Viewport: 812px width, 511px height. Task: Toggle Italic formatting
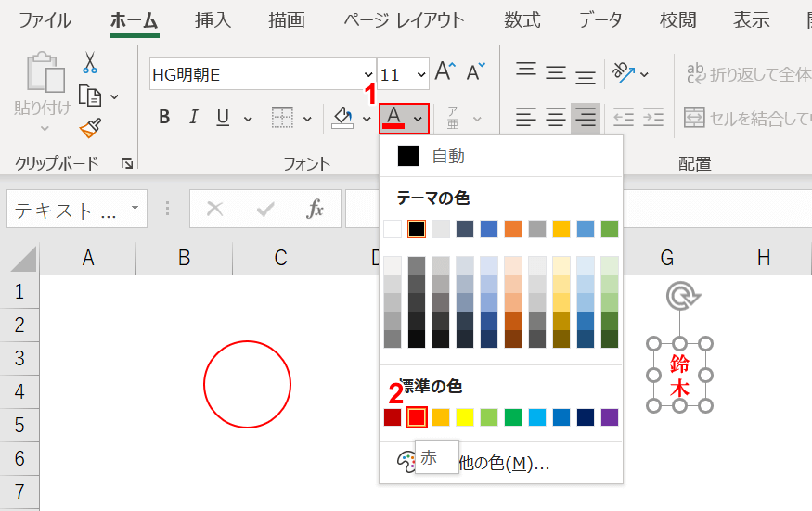pos(194,118)
